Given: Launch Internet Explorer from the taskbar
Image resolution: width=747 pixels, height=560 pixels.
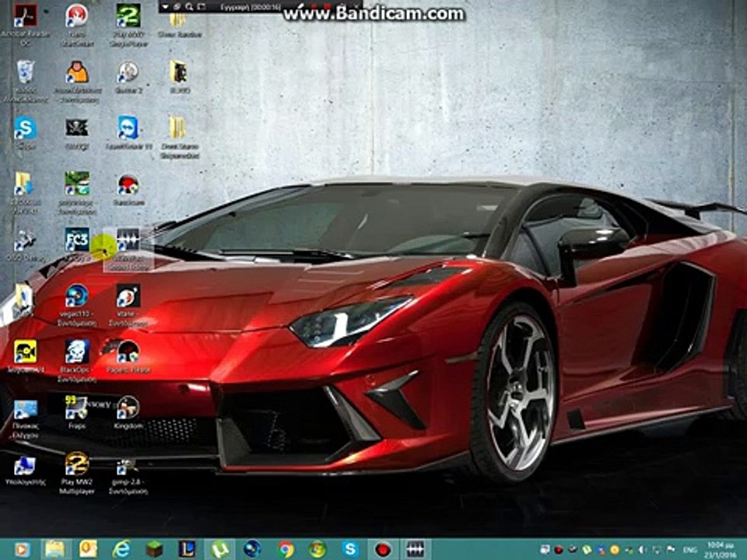Looking at the screenshot, I should tap(121, 550).
